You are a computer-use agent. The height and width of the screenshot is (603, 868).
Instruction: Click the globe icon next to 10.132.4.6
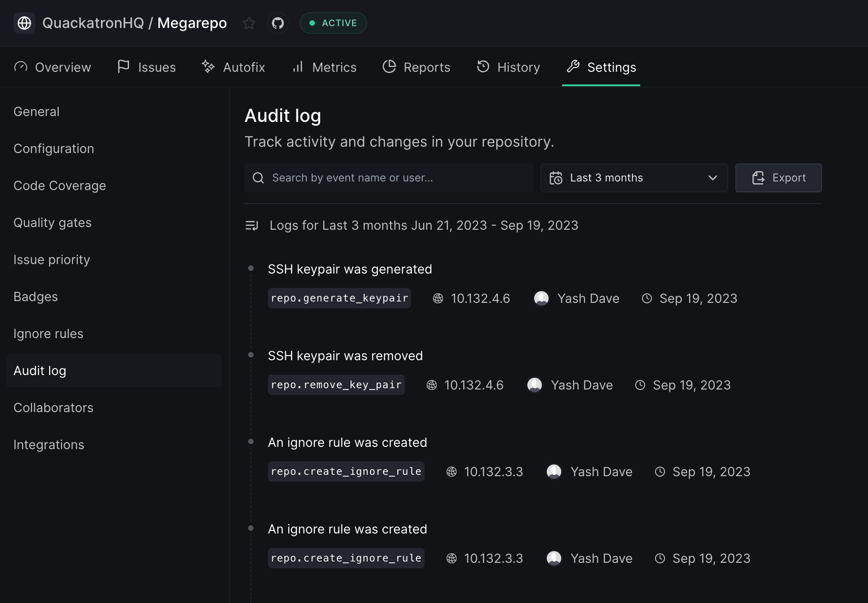(x=438, y=298)
